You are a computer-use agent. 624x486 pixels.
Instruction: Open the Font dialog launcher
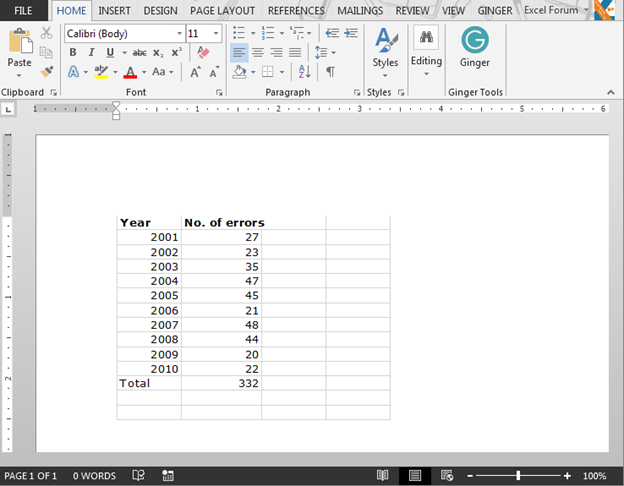point(219,93)
